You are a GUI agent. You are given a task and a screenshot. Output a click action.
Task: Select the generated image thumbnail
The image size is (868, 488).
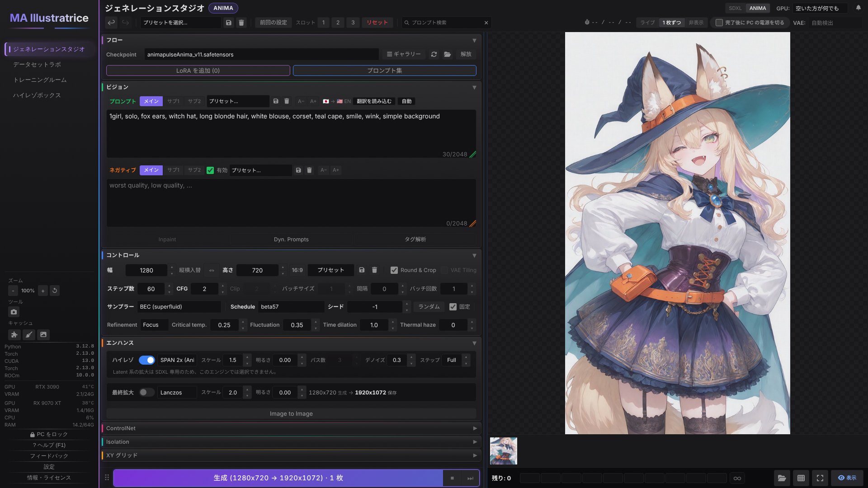[x=503, y=451]
